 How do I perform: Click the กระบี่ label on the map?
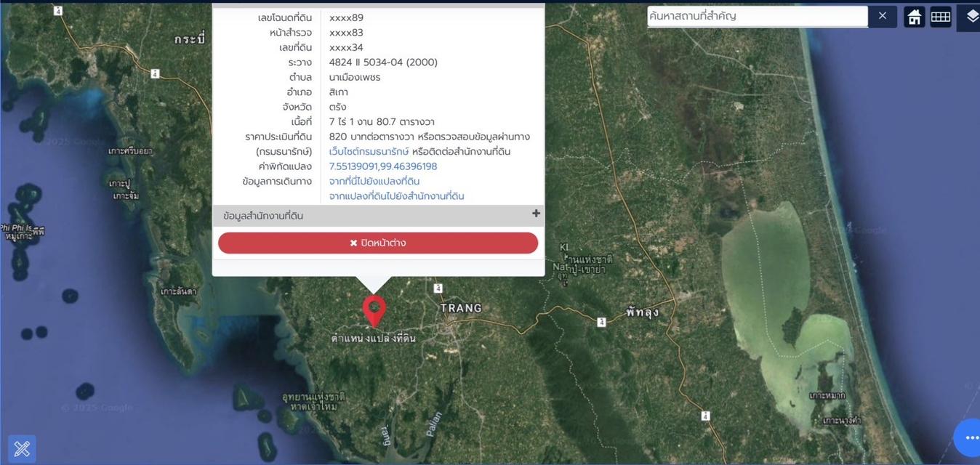click(190, 39)
